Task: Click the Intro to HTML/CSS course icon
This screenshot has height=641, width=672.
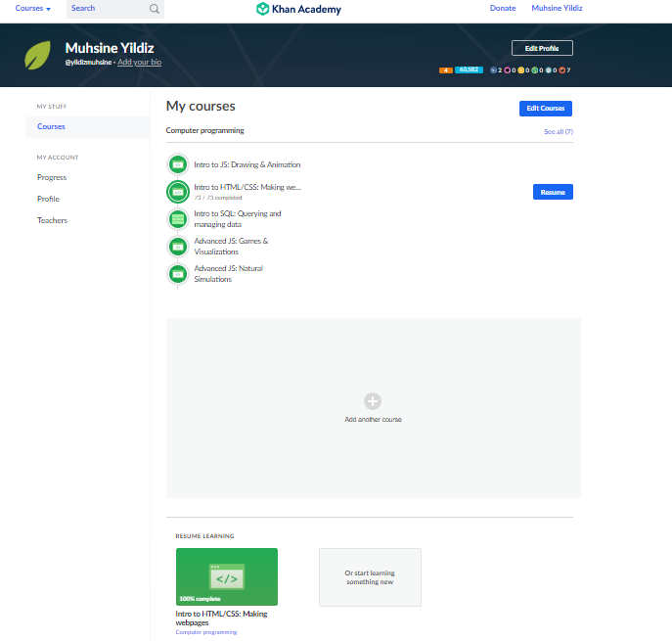Action: pyautogui.click(x=177, y=192)
